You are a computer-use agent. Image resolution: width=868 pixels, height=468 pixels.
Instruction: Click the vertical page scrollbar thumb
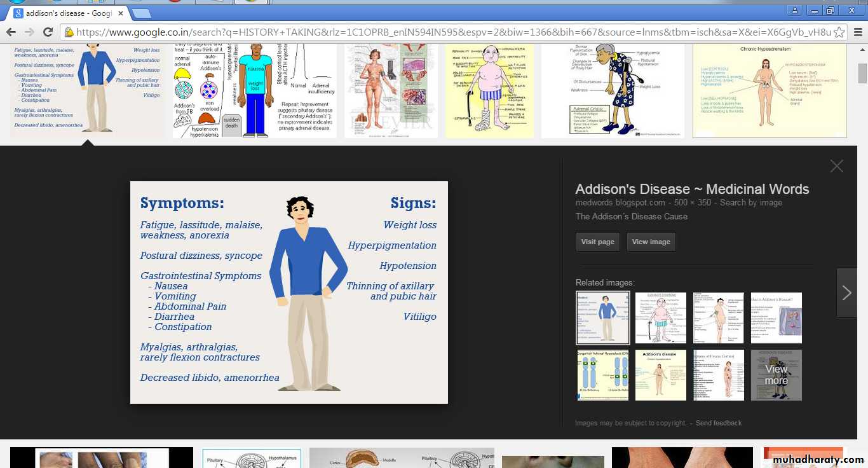862,72
